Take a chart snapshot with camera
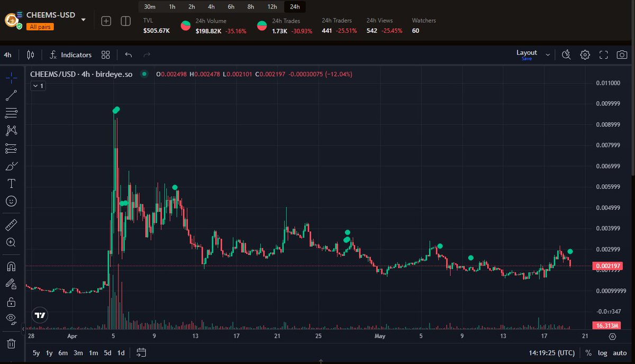 click(622, 54)
